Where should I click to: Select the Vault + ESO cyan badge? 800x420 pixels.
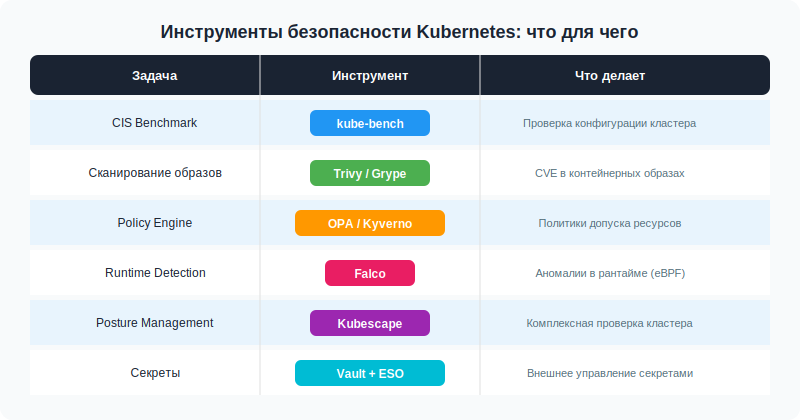click(370, 373)
